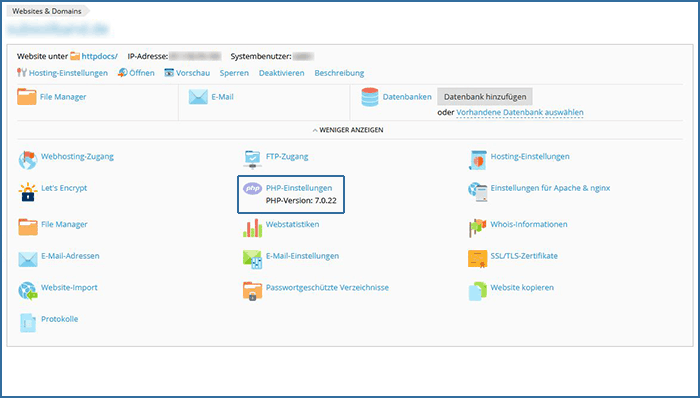Open Vorhandene Datenbank auswählen link
700x398 pixels.
point(520,112)
